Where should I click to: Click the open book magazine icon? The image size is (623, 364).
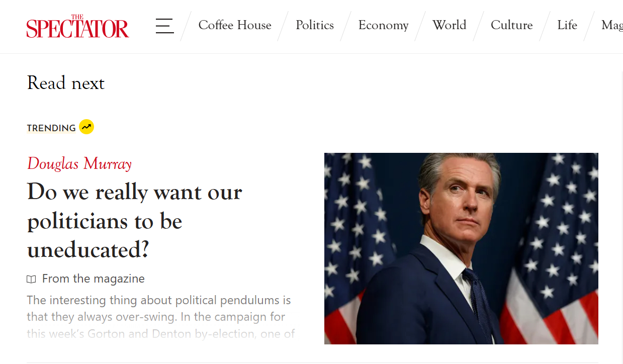point(32,279)
